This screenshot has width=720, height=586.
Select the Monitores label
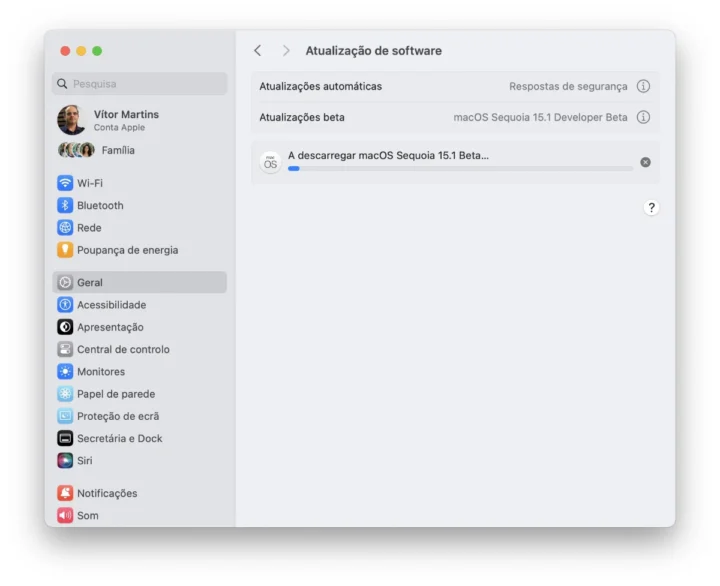pos(101,372)
